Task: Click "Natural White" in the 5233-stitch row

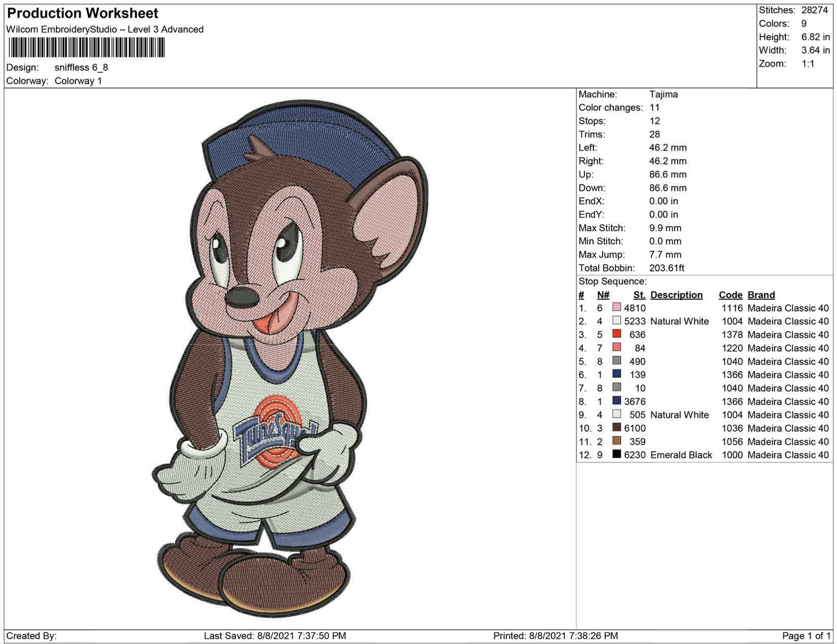Action: point(679,321)
